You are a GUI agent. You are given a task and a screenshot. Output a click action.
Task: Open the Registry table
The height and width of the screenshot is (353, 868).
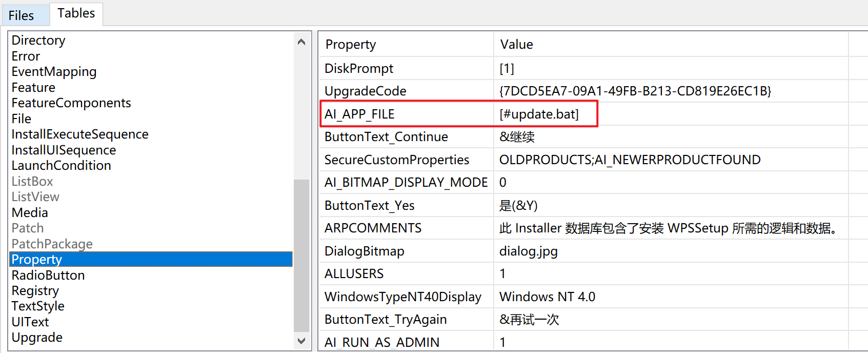click(35, 291)
